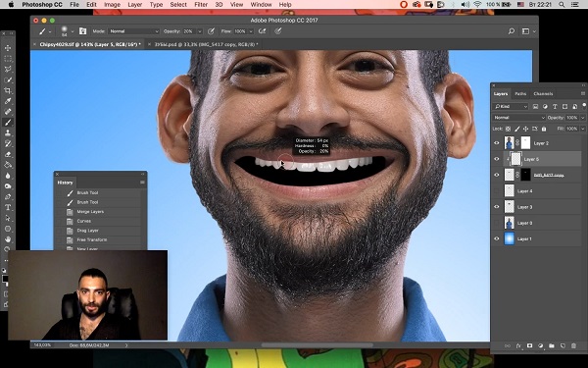
Task: Open tool preset picker arrow
Action: tap(50, 31)
